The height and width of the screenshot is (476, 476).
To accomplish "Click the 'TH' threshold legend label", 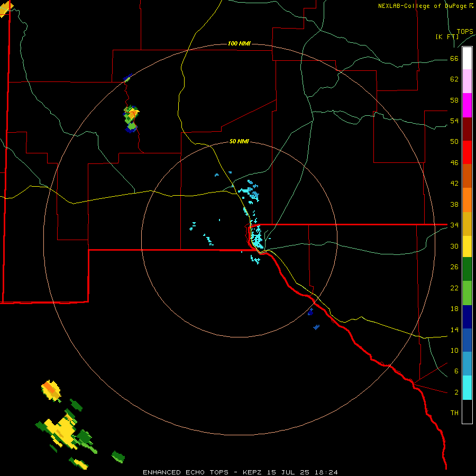I will point(454,413).
